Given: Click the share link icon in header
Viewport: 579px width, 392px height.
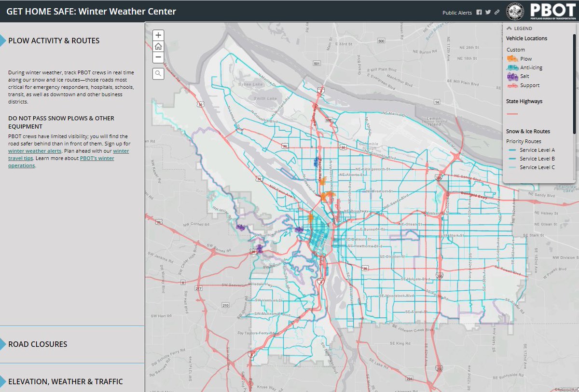Looking at the screenshot, I should coord(496,13).
